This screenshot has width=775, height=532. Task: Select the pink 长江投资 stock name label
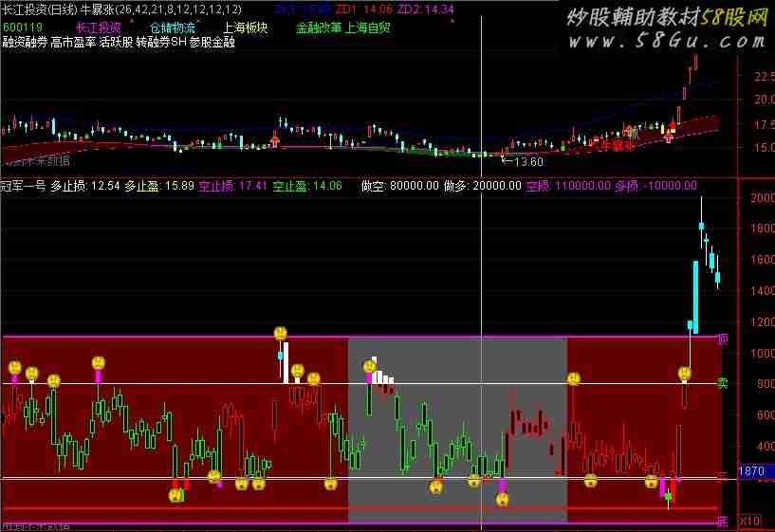pyautogui.click(x=99, y=28)
